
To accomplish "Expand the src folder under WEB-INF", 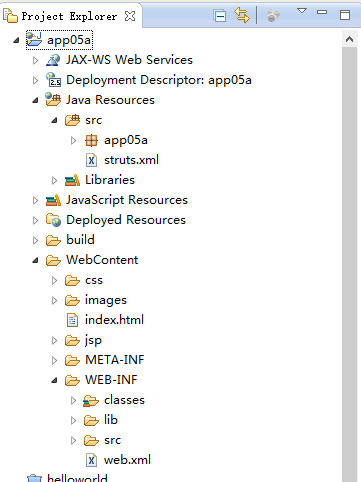I will tap(74, 440).
